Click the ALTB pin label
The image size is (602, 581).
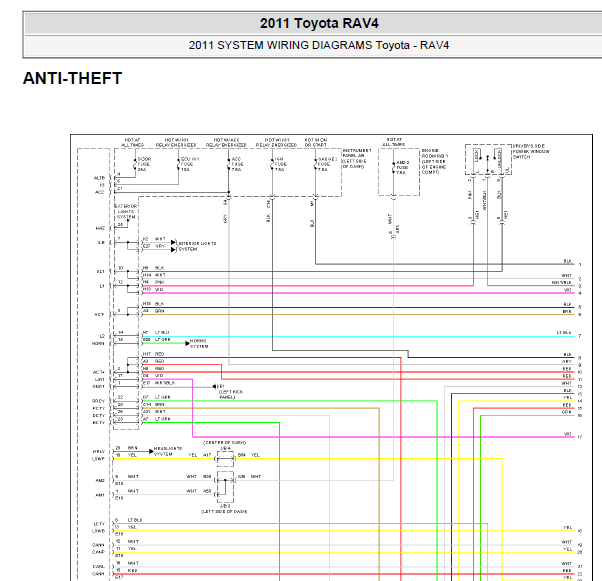coord(99,178)
